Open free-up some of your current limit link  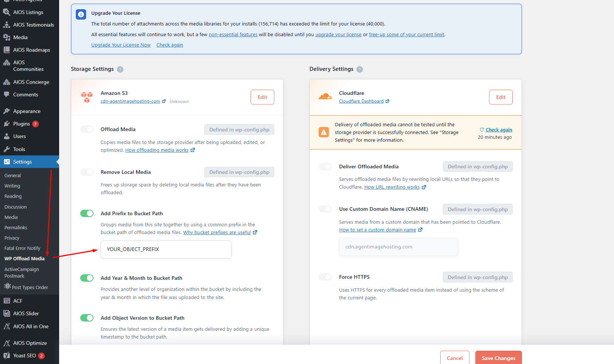(x=407, y=34)
